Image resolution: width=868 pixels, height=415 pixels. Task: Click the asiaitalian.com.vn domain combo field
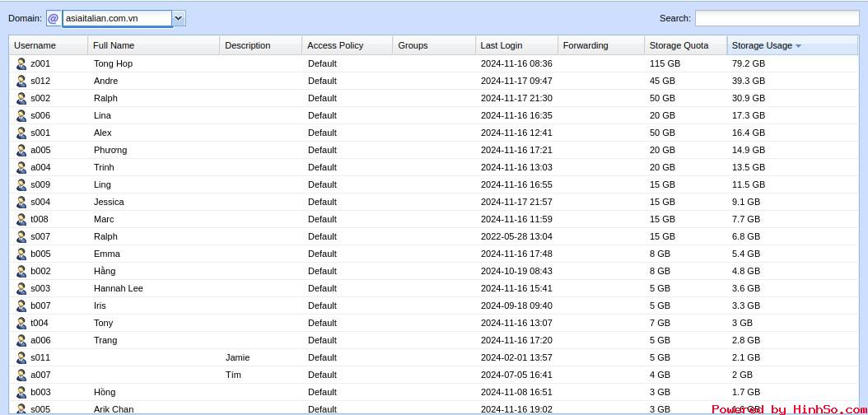pyautogui.click(x=118, y=18)
